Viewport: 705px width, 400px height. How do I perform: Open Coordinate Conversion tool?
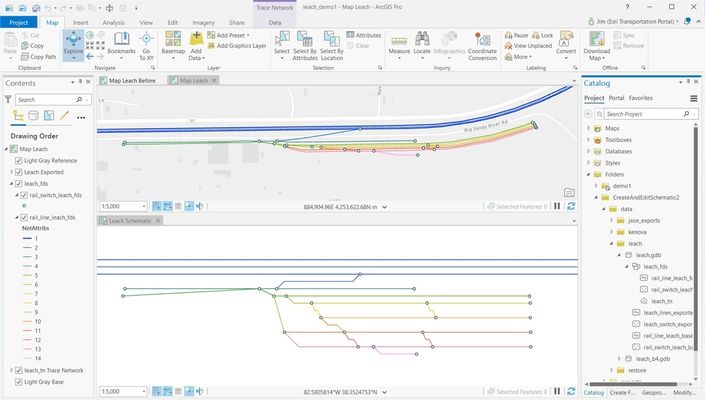coord(482,45)
